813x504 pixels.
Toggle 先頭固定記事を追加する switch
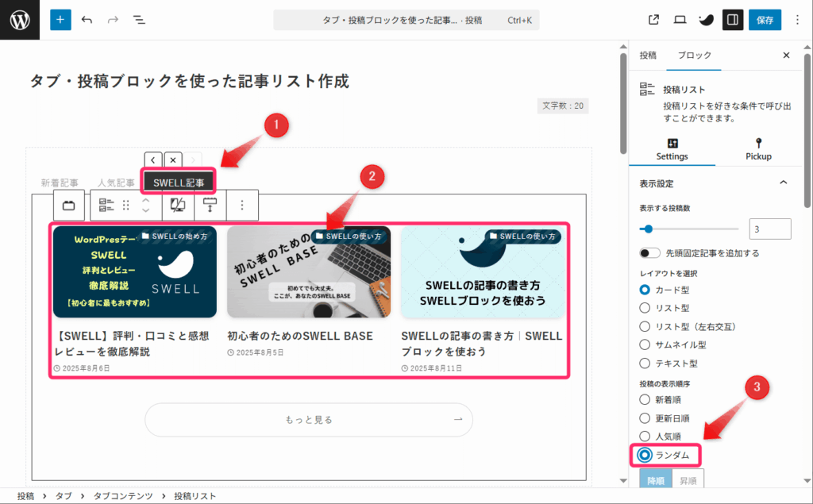pos(649,253)
